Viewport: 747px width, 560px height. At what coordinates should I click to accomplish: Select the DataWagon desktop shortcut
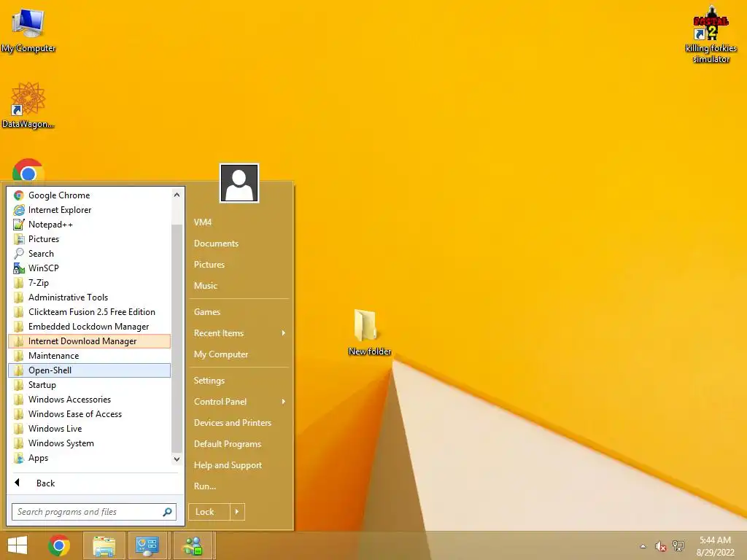pyautogui.click(x=28, y=105)
